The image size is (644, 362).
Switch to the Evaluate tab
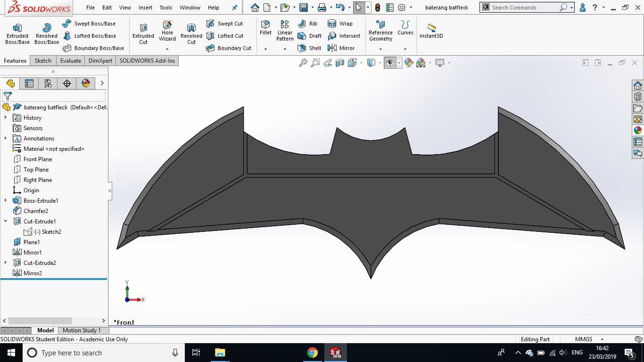click(x=71, y=61)
